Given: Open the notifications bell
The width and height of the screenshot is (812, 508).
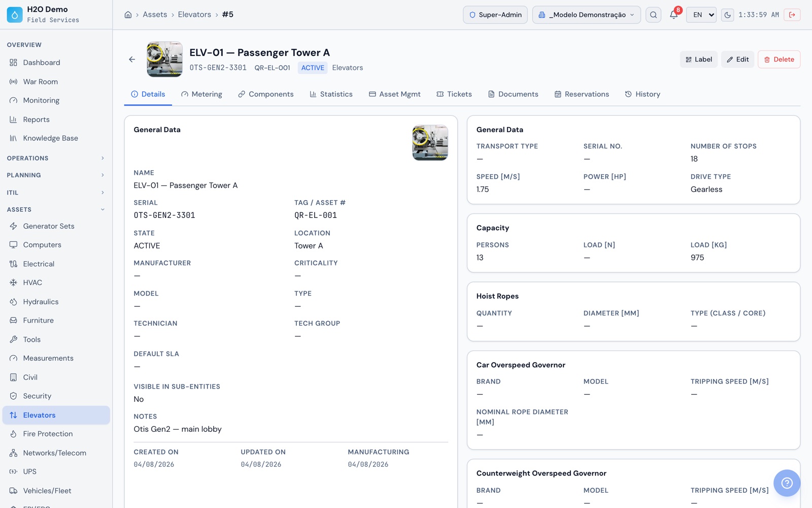Looking at the screenshot, I should [674, 15].
